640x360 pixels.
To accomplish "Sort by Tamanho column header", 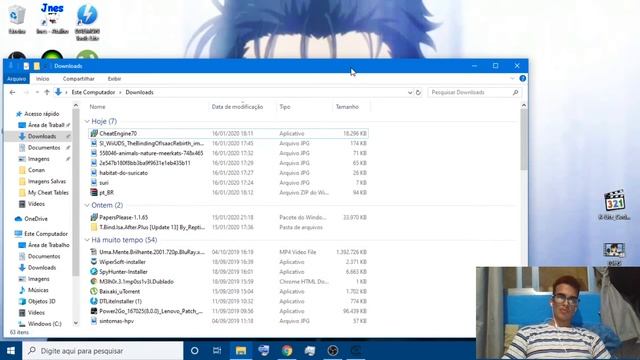I will pos(347,107).
